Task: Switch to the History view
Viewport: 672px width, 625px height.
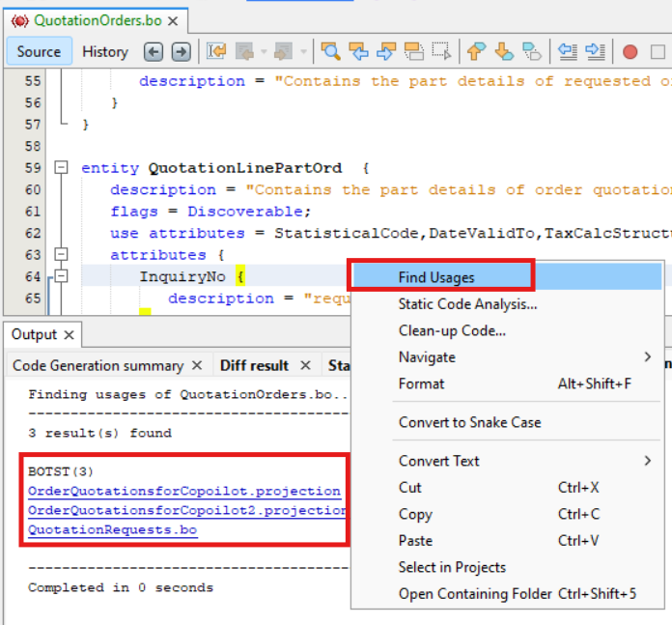Action: tap(105, 51)
